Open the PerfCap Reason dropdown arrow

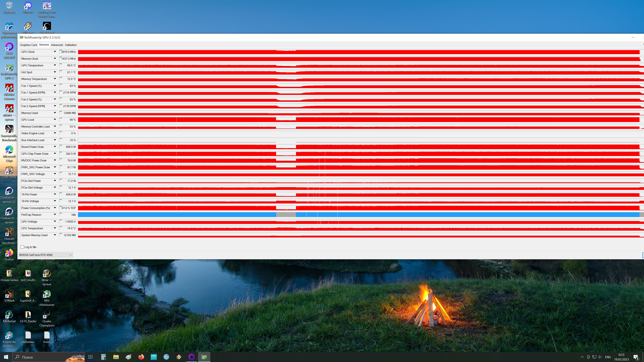(55, 215)
